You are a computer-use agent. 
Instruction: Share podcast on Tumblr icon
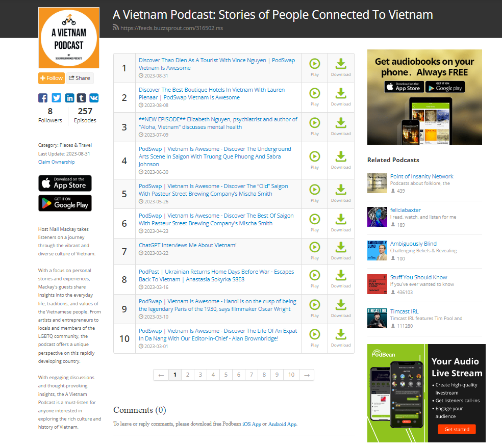click(81, 98)
